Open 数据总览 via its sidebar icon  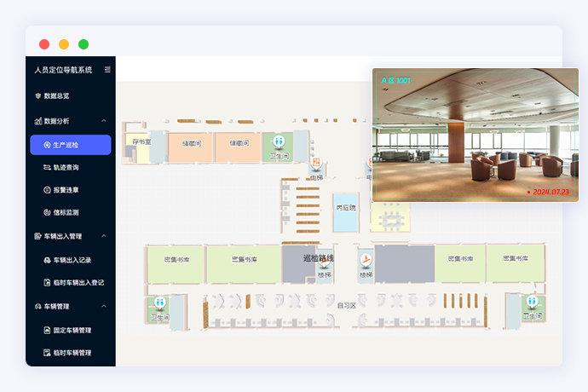coord(37,95)
